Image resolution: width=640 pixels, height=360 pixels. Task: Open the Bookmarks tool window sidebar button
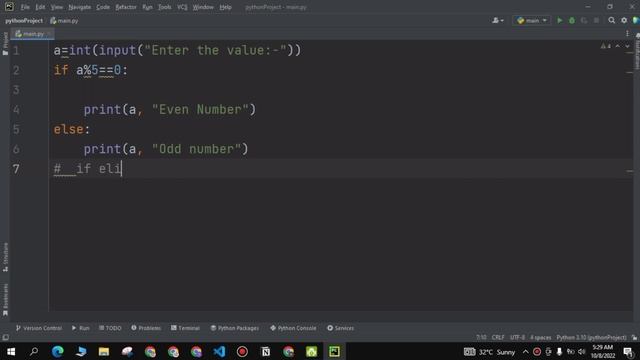click(5, 300)
